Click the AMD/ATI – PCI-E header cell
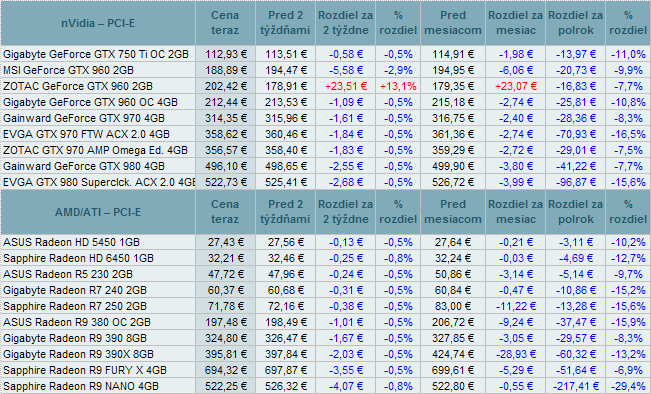The image size is (651, 394). point(98,212)
